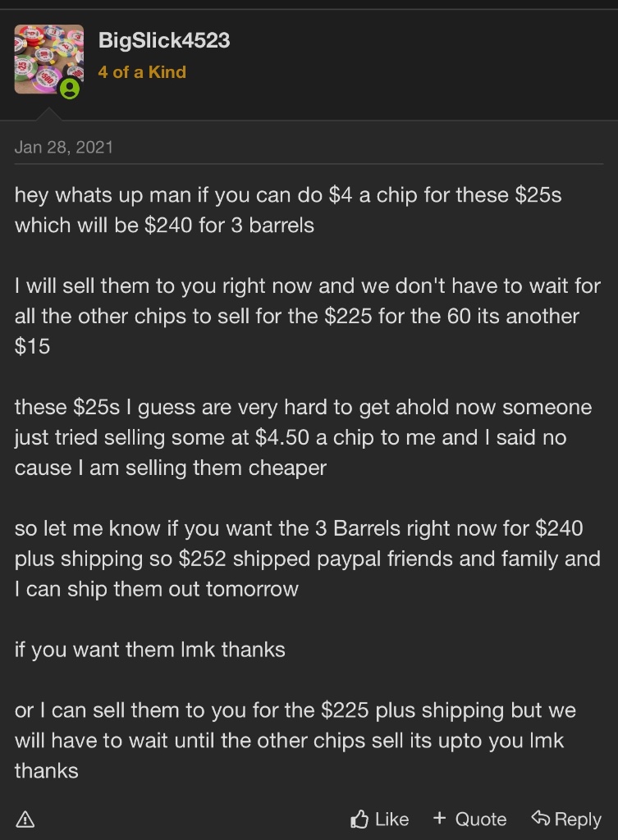Viewport: 618px width, 840px height.
Task: Click the curved Reply arrow icon
Action: point(539,818)
